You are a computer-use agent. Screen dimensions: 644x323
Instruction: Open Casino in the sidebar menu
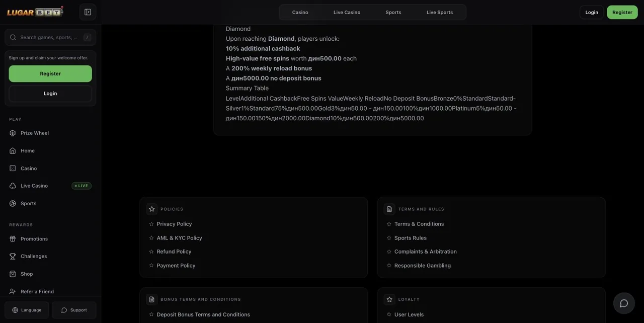(50, 169)
